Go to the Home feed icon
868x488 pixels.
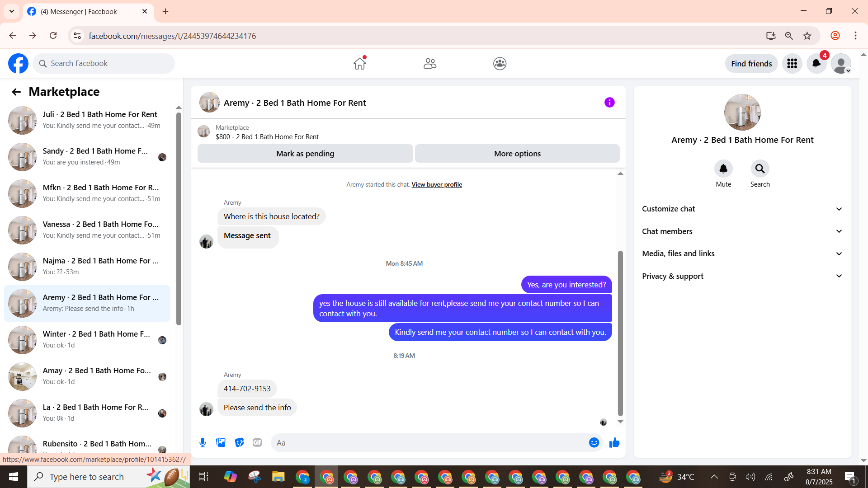[360, 64]
